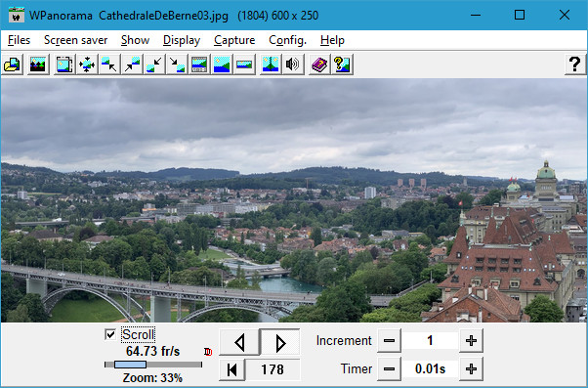Click the framed picture window icon
The image size is (588, 388).
pos(64,65)
